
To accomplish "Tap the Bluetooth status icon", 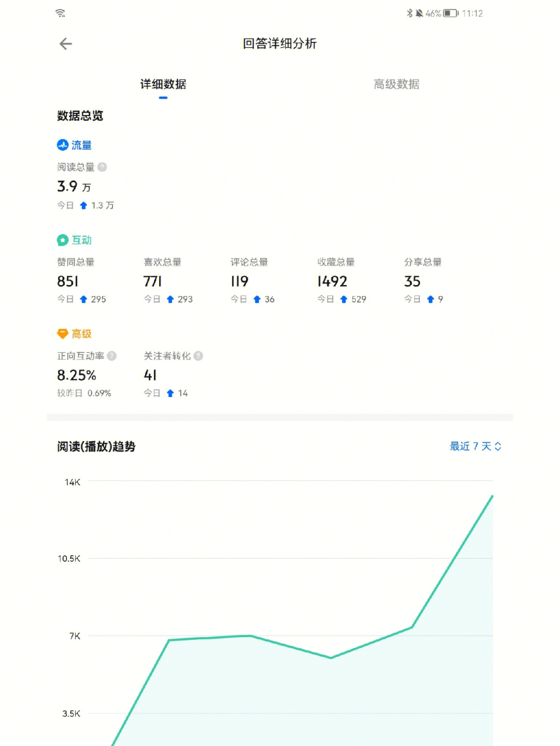I will pos(410,13).
